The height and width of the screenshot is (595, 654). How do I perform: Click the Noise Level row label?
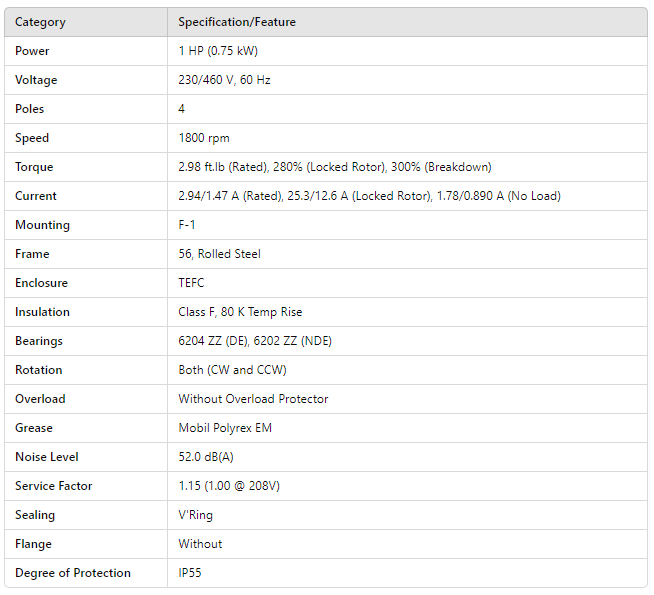click(x=47, y=457)
